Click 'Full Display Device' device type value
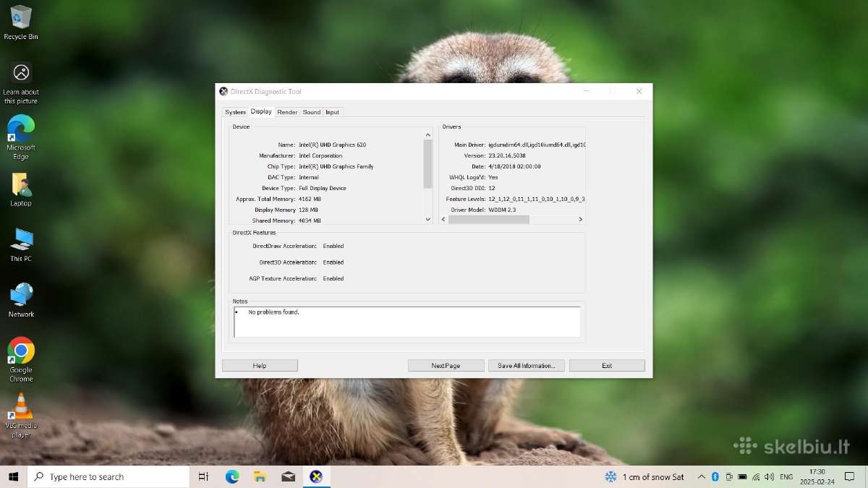868x488 pixels. [x=323, y=188]
